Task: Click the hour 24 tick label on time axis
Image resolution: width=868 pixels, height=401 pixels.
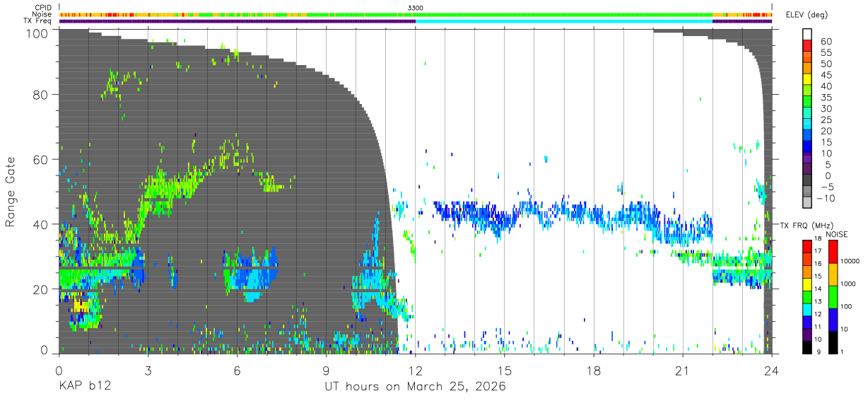Action: (x=772, y=371)
